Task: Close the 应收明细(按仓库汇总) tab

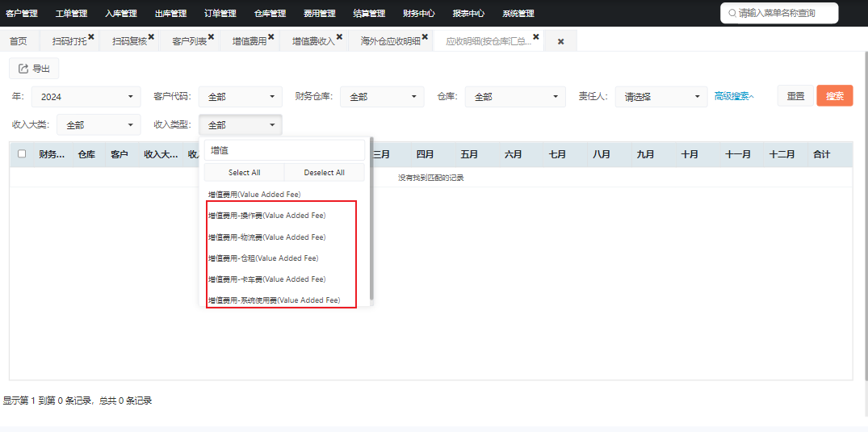Action: pos(536,37)
